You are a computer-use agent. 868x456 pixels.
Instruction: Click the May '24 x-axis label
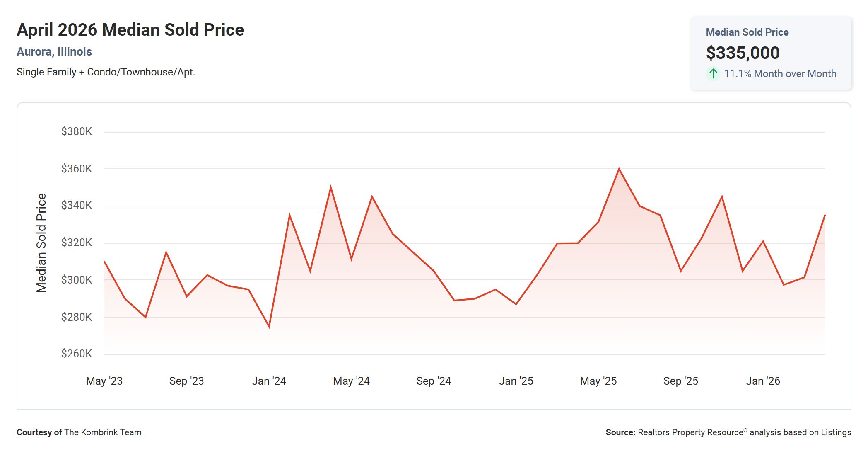(352, 381)
